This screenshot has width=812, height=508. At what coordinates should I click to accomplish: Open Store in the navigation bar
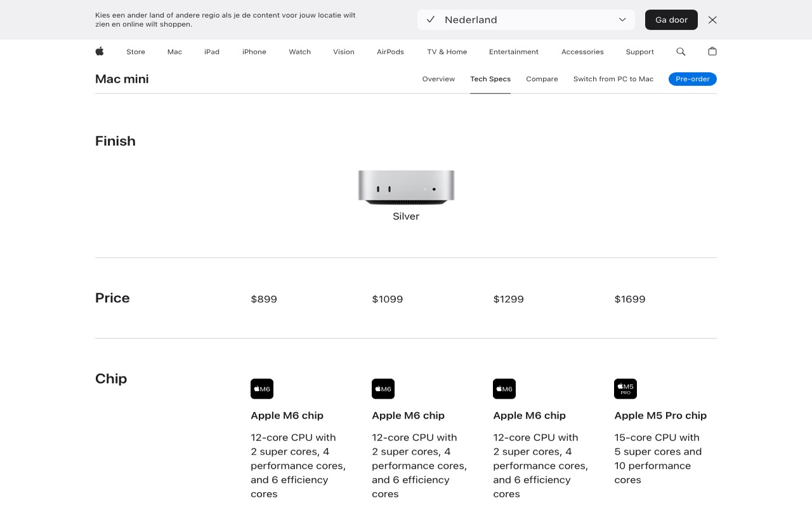click(x=136, y=52)
